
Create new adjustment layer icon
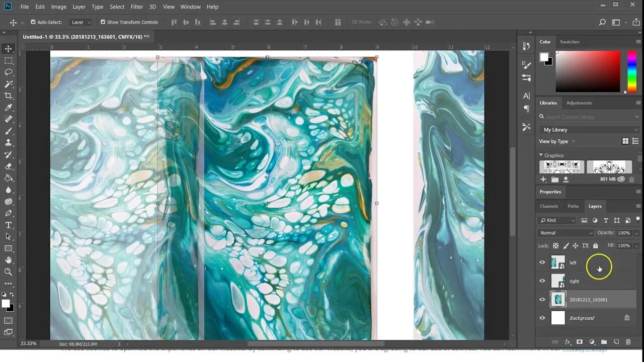click(x=592, y=342)
